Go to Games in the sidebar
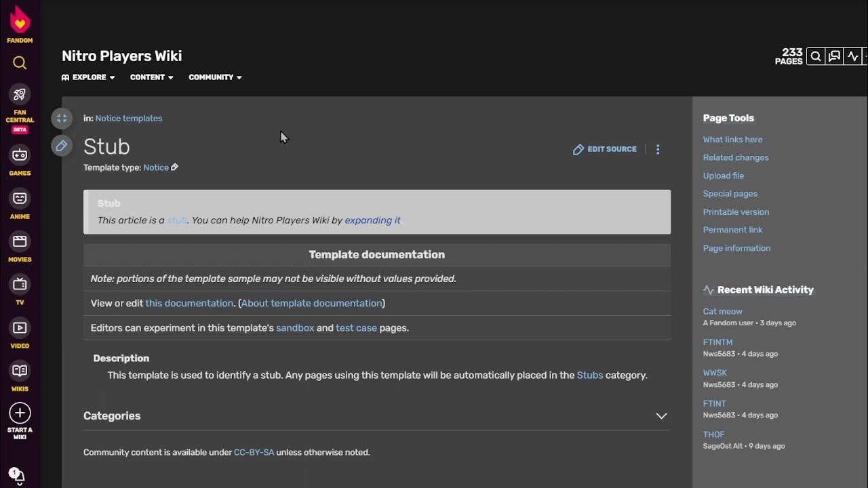Viewport: 868px width, 488px height. tap(20, 155)
